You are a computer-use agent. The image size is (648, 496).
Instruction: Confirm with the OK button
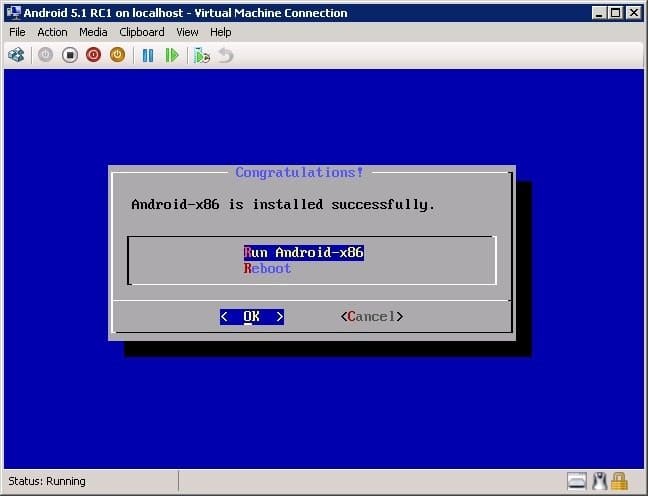252,317
